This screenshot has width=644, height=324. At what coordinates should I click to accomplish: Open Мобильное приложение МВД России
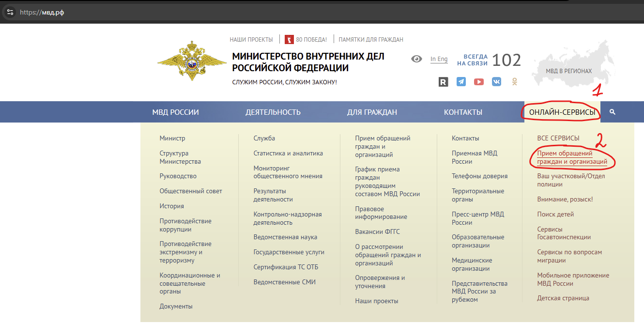click(573, 279)
